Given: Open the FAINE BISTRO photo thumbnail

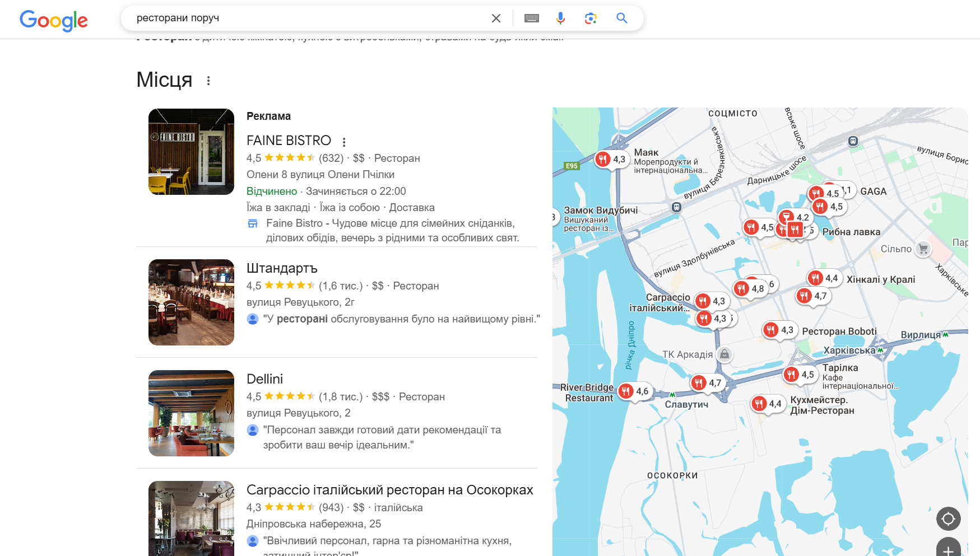Looking at the screenshot, I should click(191, 152).
